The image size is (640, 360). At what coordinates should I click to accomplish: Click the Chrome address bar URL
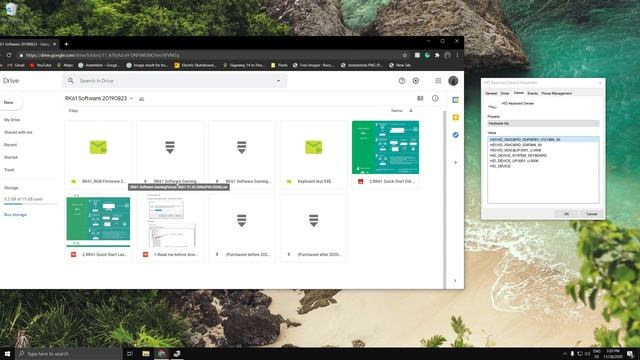tap(103, 55)
